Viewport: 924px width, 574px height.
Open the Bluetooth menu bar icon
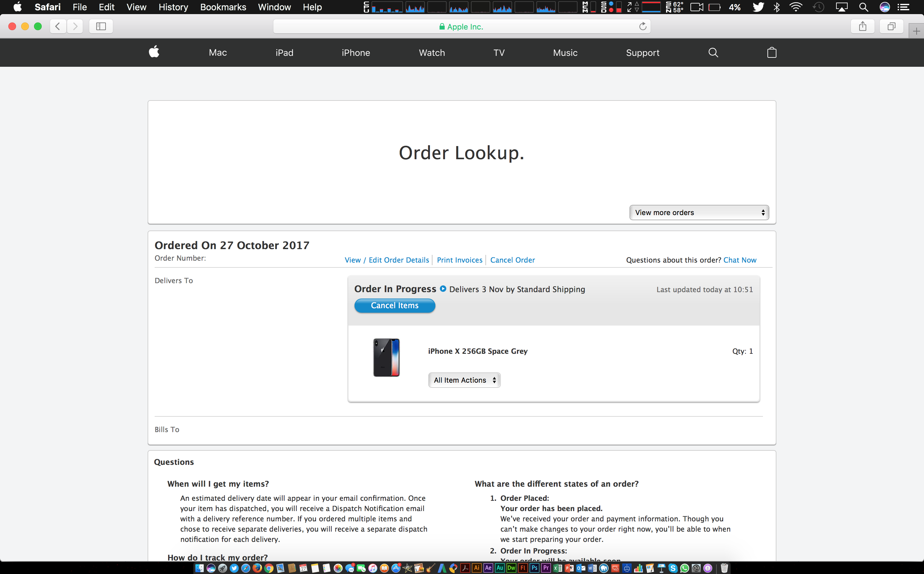click(777, 7)
